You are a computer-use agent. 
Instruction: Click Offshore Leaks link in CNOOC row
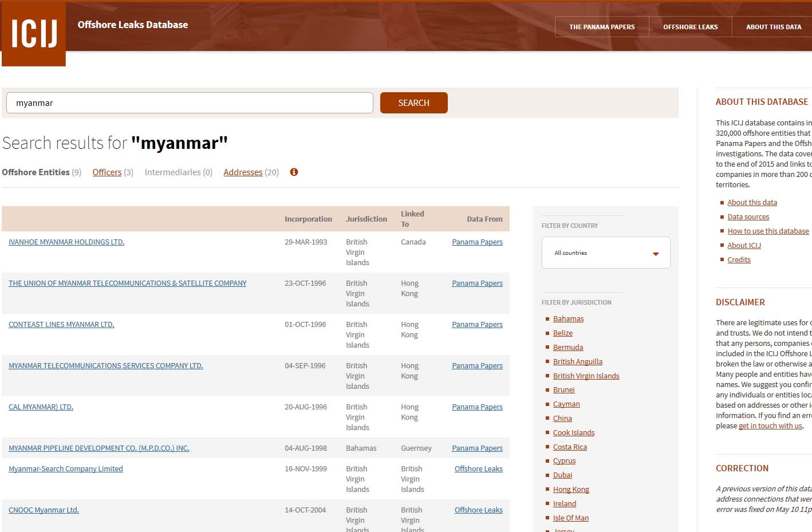point(479,510)
